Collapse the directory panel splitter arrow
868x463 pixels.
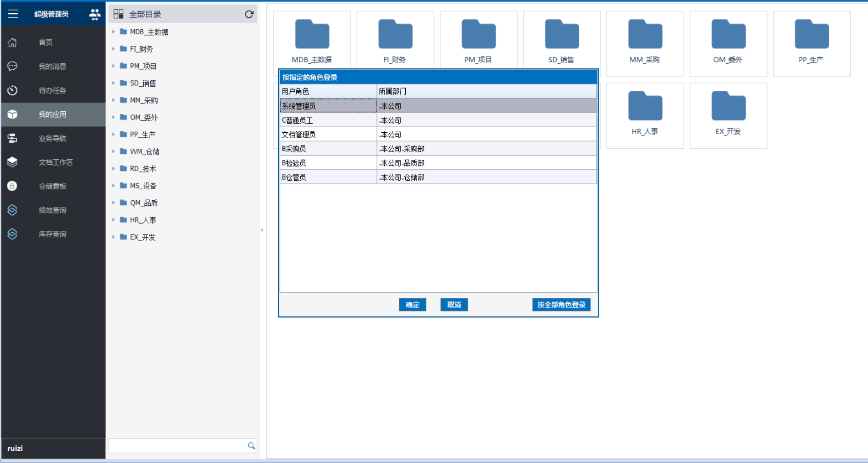262,230
